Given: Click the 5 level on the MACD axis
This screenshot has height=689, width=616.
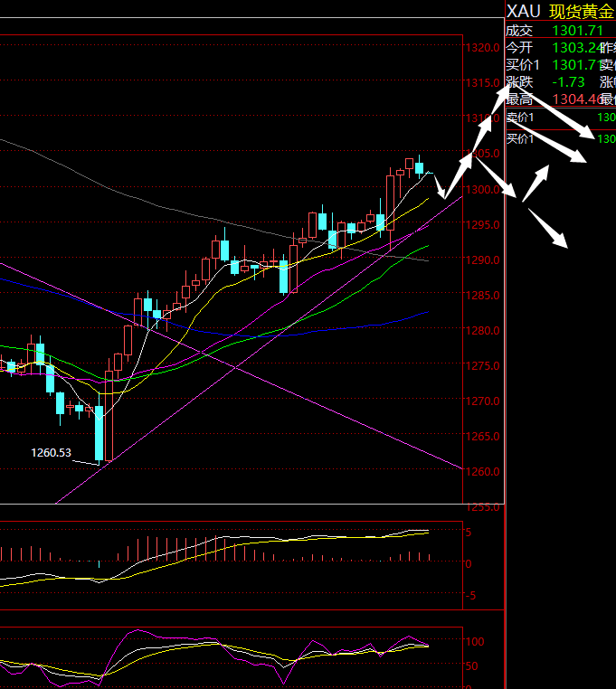Looking at the screenshot, I should (x=469, y=533).
